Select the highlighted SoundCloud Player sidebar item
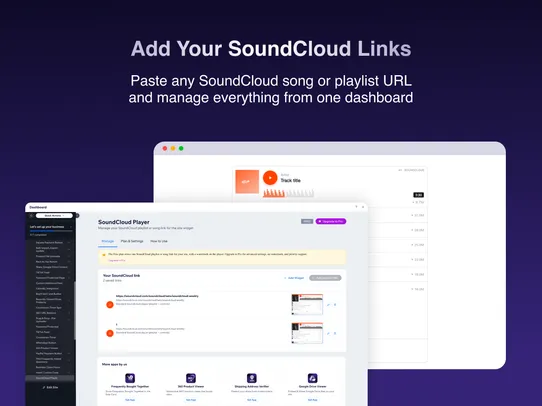Viewport: 542px width, 406px height. point(50,378)
